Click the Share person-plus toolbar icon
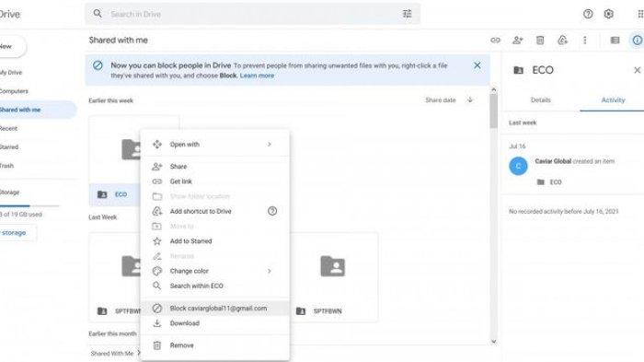 [517, 40]
